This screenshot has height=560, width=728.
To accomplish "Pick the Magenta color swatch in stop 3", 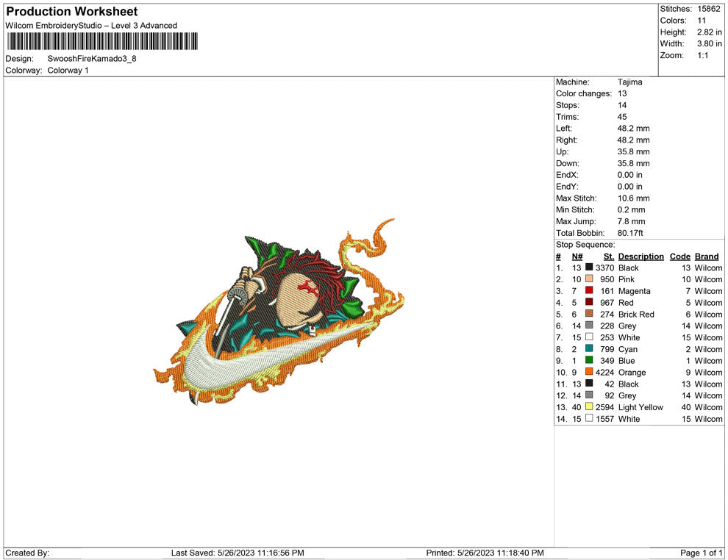I will 589,290.
